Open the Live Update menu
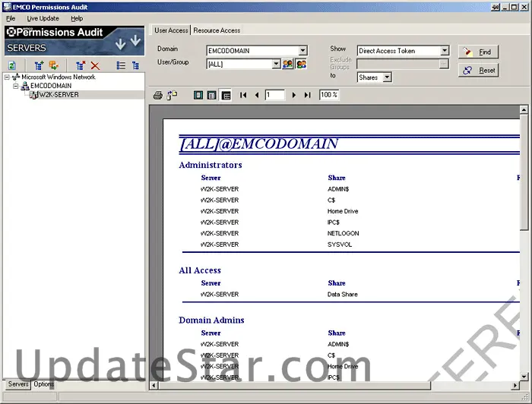 pos(43,18)
